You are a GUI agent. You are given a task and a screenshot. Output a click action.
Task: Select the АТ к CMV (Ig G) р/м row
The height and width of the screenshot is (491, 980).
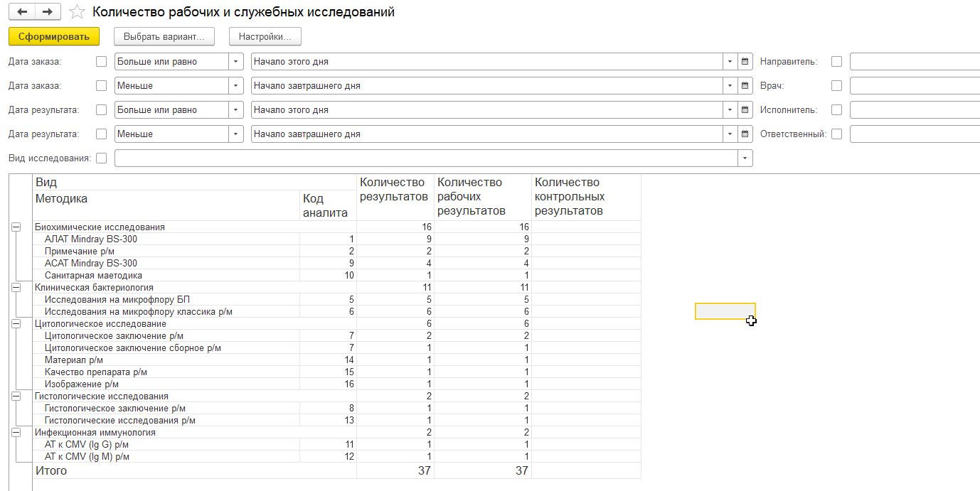pyautogui.click(x=336, y=445)
